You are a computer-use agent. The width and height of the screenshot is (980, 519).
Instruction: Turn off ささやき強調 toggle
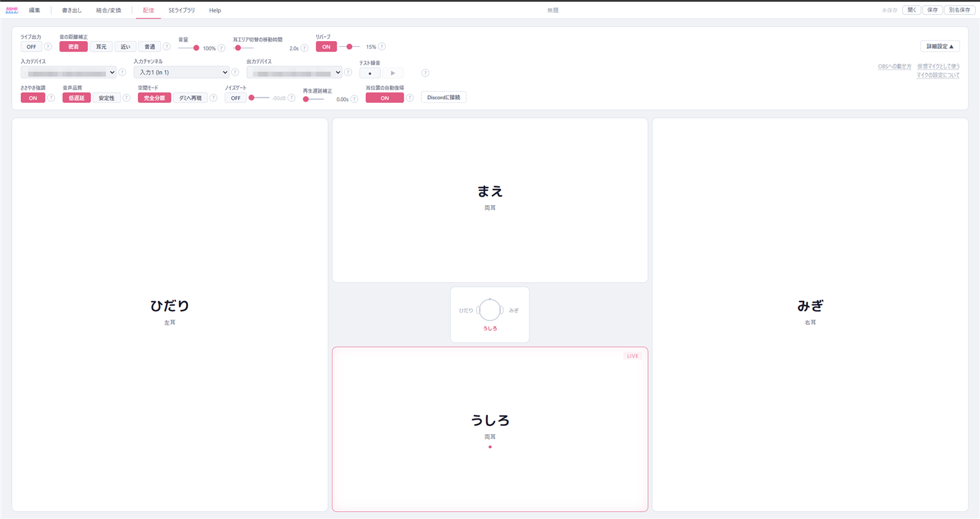coord(33,98)
